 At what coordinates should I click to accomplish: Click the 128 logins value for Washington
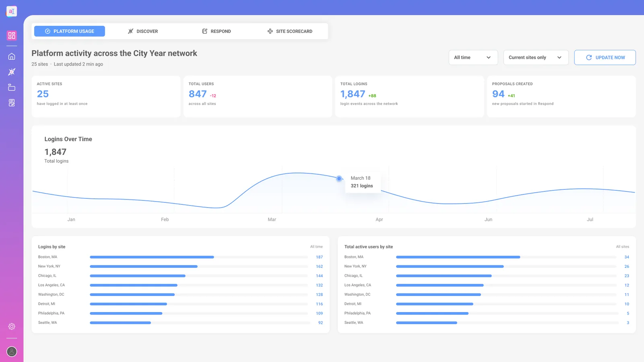tap(319, 294)
